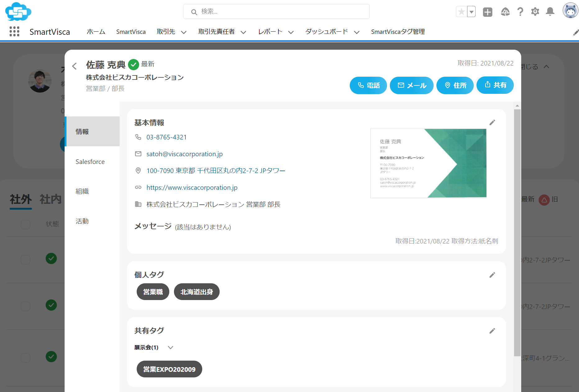Click the green check status in third row
Image resolution: width=579 pixels, height=392 pixels.
tap(51, 357)
